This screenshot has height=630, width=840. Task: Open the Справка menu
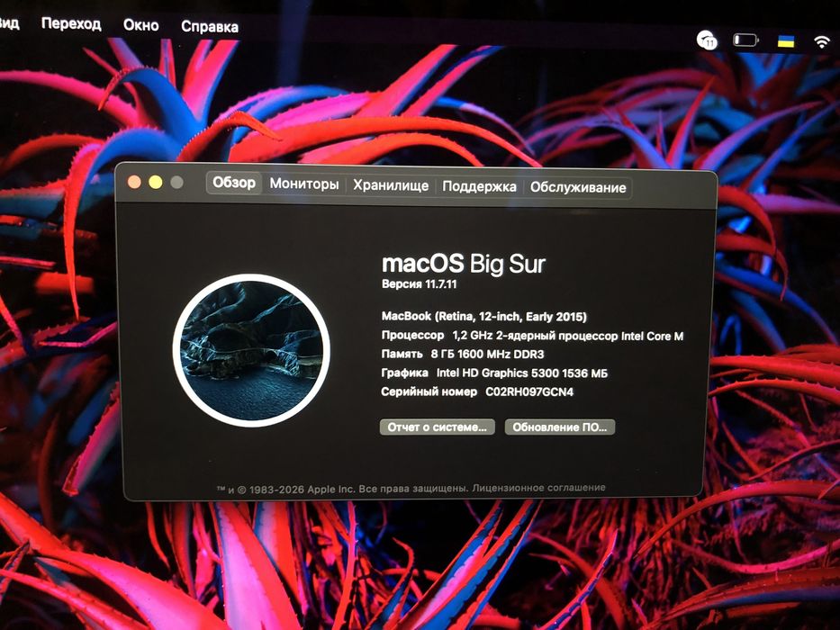point(210,26)
